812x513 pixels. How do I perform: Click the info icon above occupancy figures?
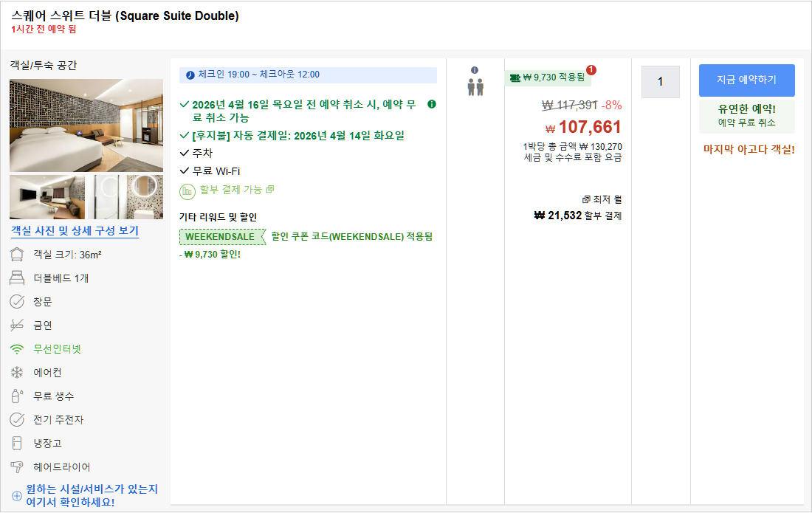click(x=475, y=70)
